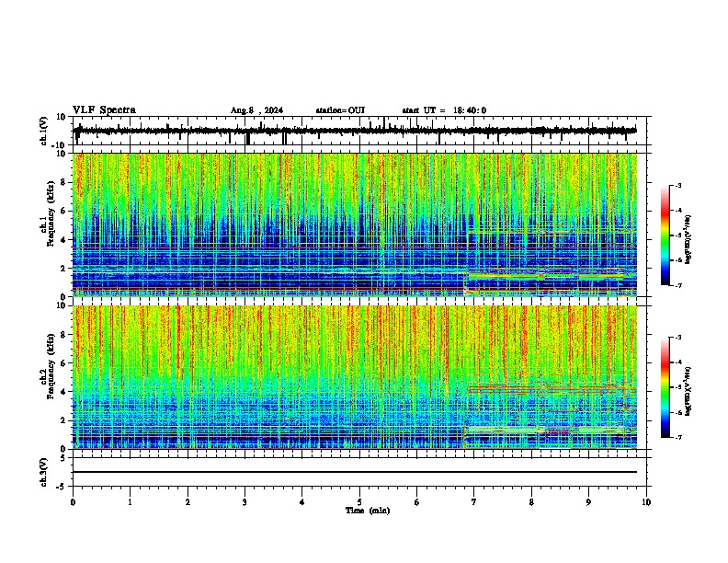
Task: Click tick label 0 on the Time axis
Action: pos(73,502)
